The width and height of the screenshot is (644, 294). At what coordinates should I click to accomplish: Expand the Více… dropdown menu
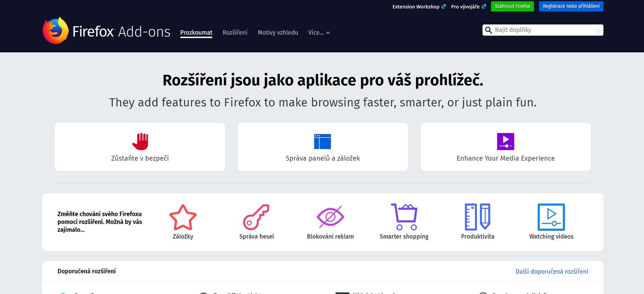[x=319, y=33]
